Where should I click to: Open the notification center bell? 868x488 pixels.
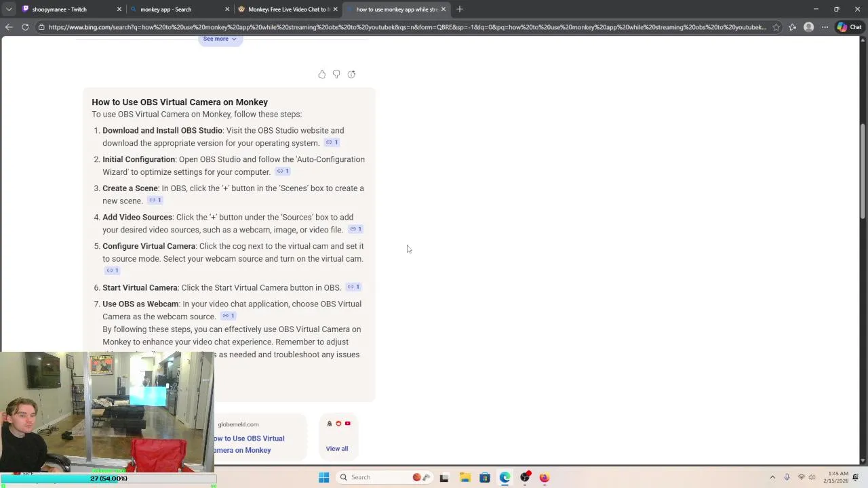[856, 477]
